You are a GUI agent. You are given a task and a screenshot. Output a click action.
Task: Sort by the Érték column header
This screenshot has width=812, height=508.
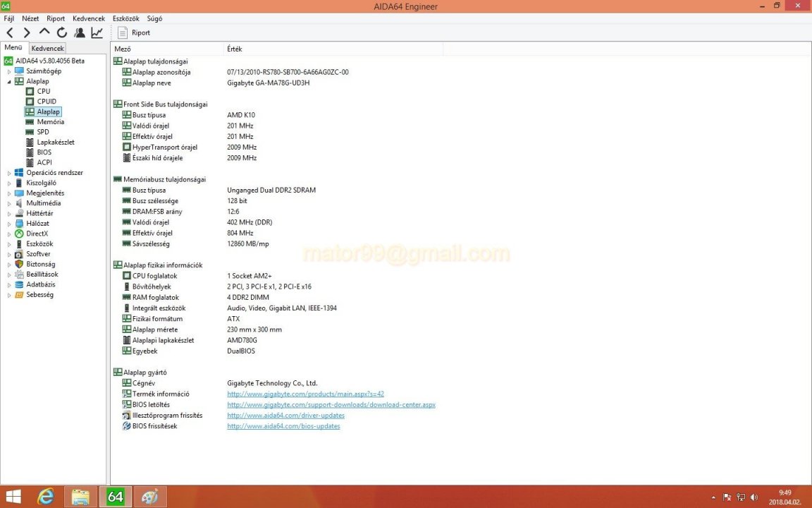333,49
